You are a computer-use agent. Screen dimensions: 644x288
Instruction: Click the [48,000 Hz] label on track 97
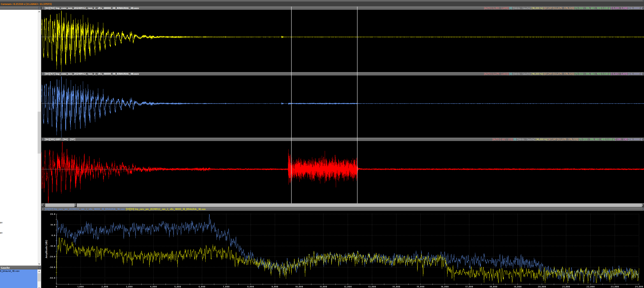(x=537, y=74)
